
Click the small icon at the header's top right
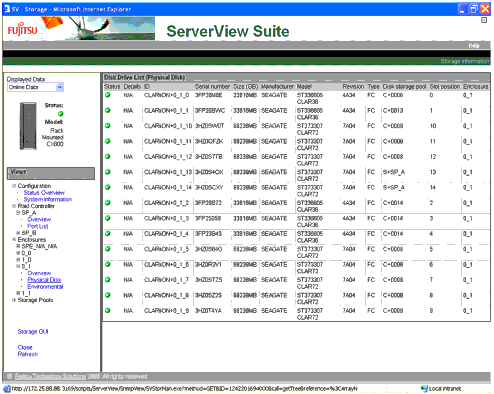[484, 20]
